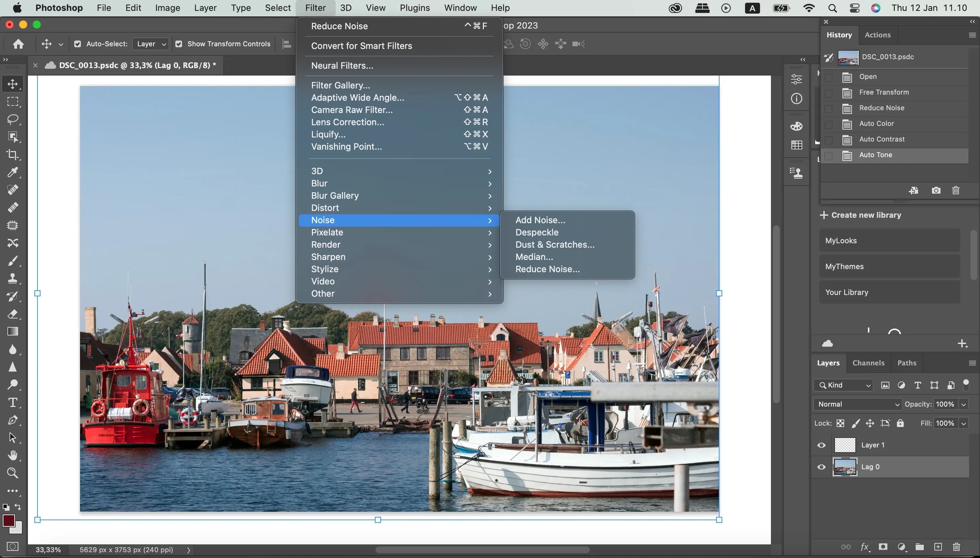
Task: Toggle the Show Transform Controls checkbox
Action: [x=178, y=44]
